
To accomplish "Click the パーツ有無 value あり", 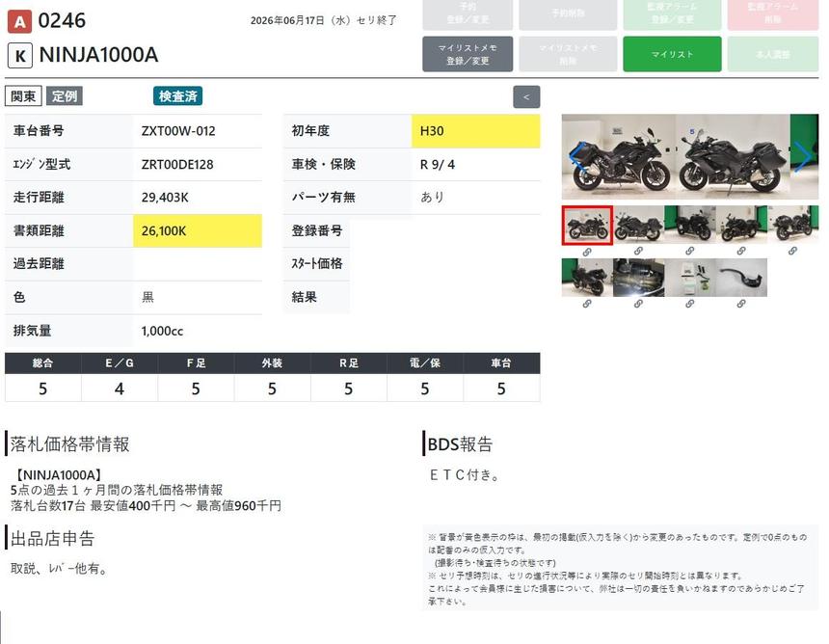I will coord(432,198).
